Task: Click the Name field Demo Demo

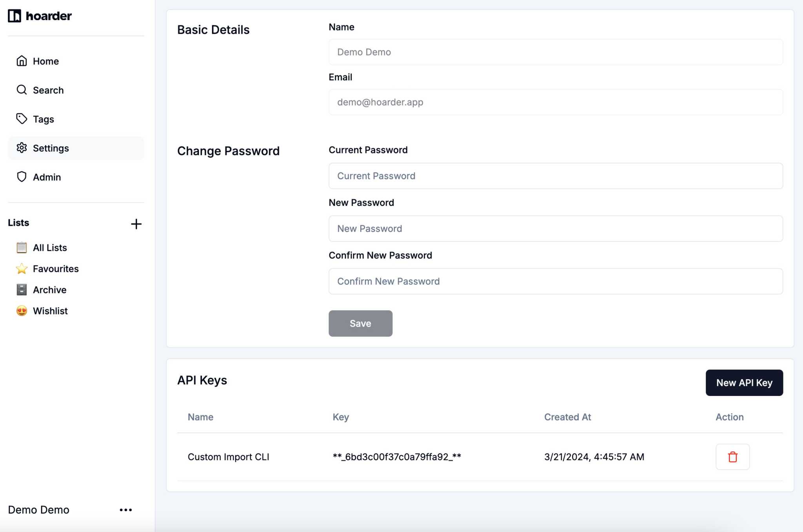Action: tap(555, 52)
